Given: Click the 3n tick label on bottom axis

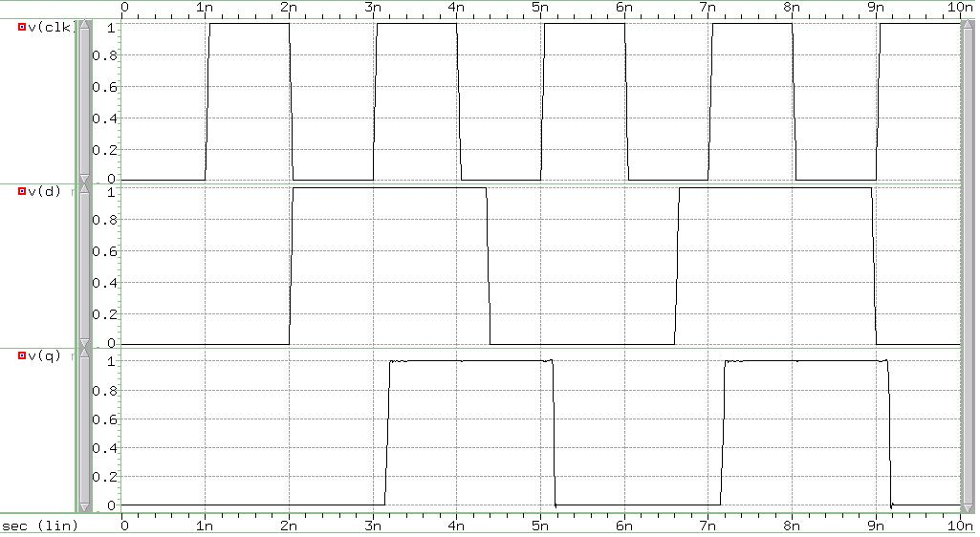Looking at the screenshot, I should 373,526.
